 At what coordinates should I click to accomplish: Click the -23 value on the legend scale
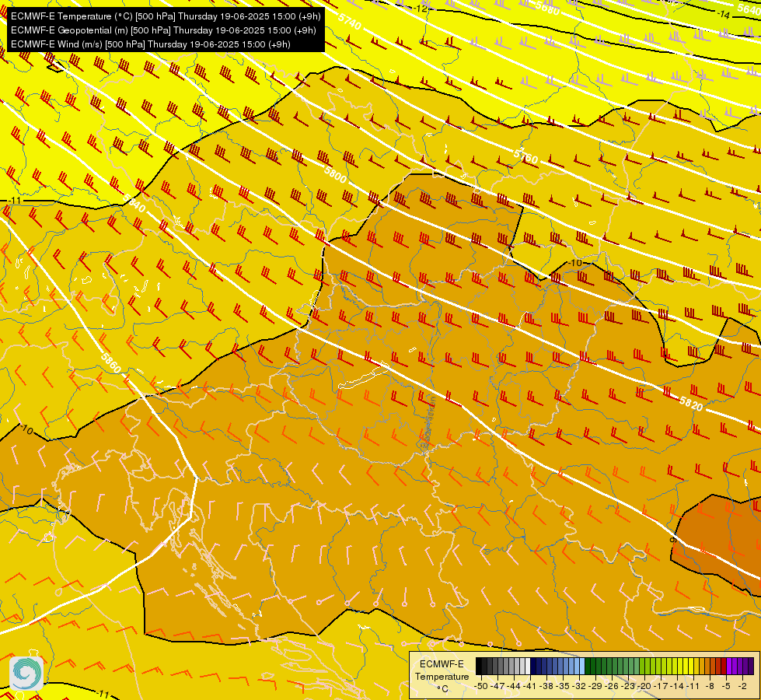pyautogui.click(x=628, y=686)
